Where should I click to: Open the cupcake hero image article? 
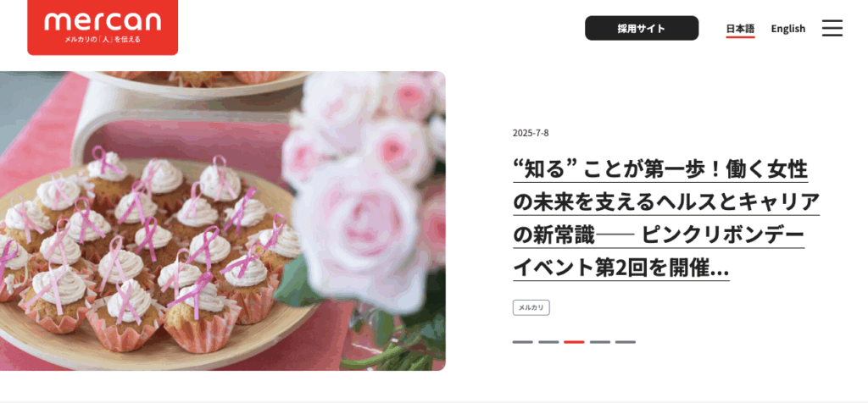(x=223, y=221)
